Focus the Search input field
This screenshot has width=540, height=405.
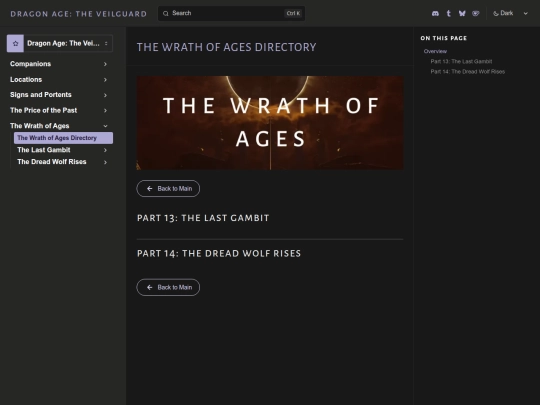231,13
